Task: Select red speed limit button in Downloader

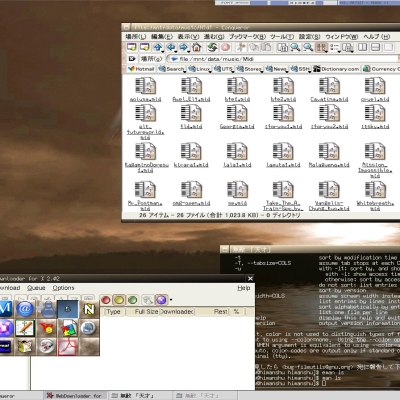Action: tap(106, 300)
